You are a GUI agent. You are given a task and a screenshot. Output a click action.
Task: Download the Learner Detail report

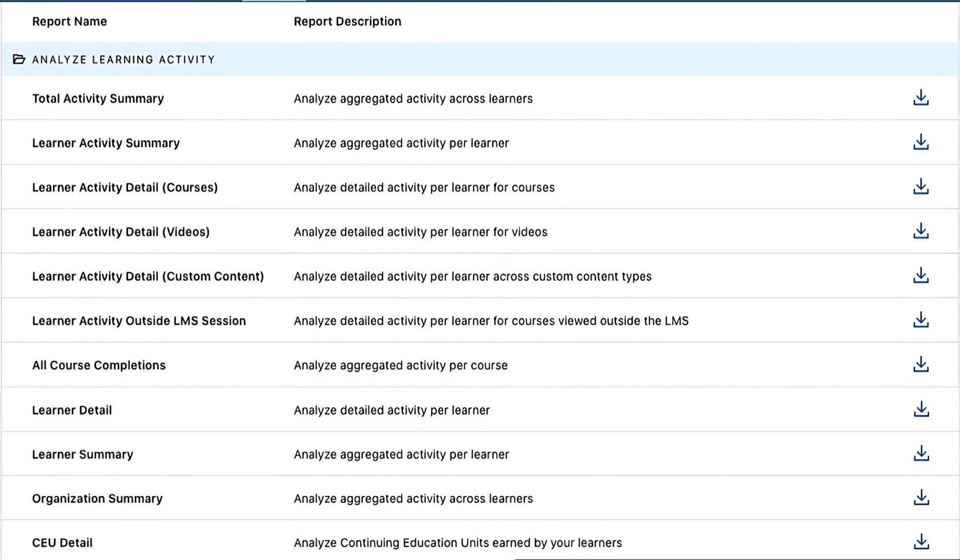921,409
